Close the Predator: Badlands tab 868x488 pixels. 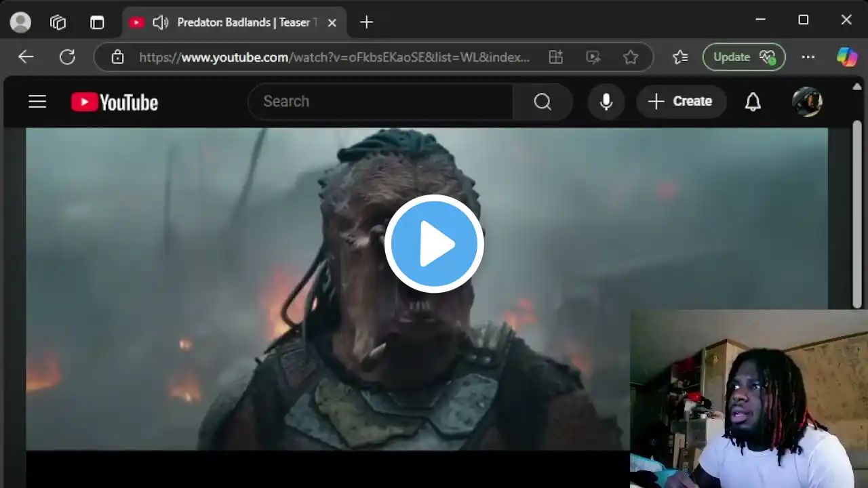point(332,22)
